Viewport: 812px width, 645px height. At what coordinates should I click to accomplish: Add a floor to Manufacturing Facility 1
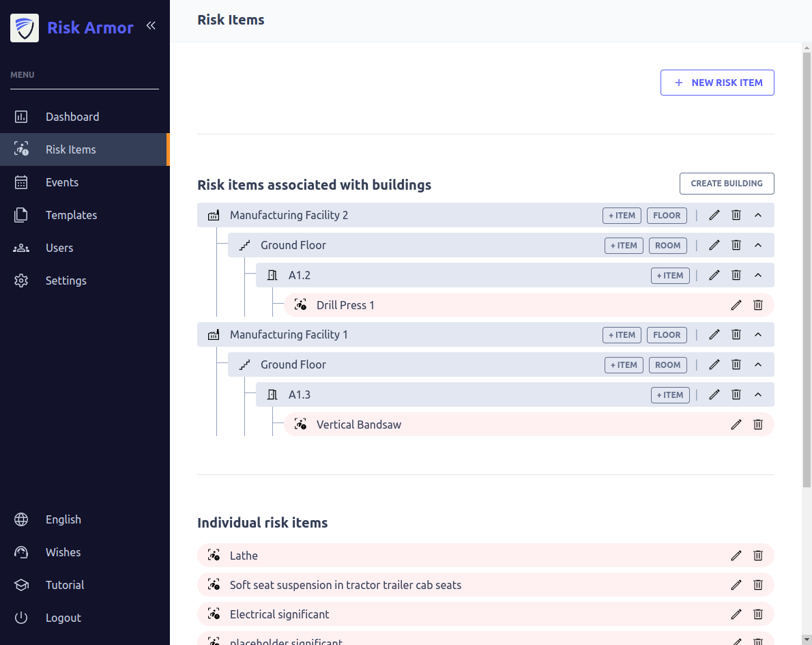667,334
